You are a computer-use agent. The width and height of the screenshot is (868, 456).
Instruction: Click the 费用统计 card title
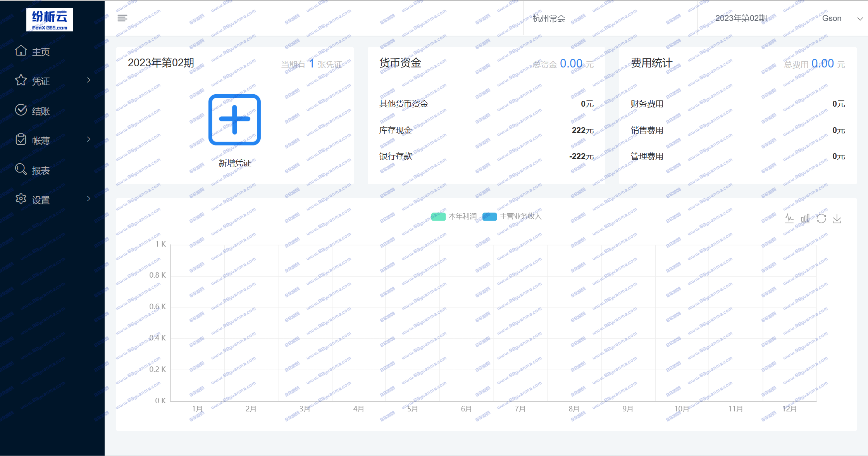pyautogui.click(x=652, y=63)
